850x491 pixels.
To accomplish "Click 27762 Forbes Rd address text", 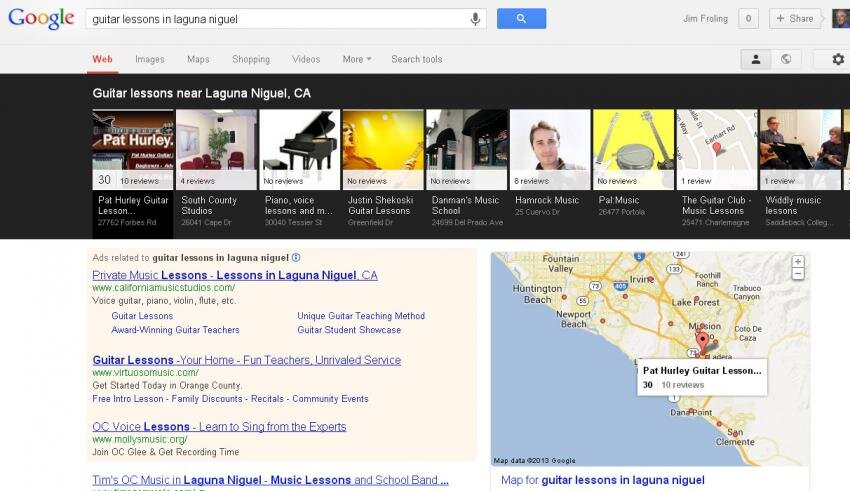I will [x=127, y=223].
